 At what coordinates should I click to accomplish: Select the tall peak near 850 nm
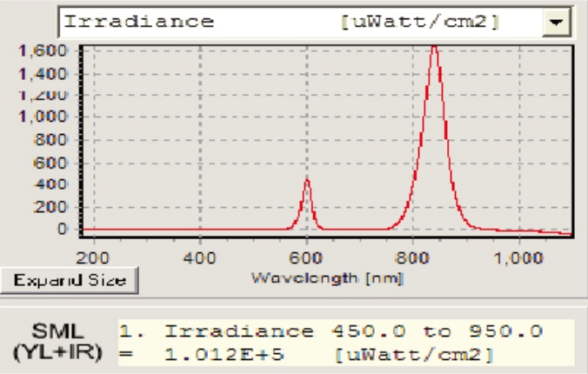pyautogui.click(x=433, y=52)
